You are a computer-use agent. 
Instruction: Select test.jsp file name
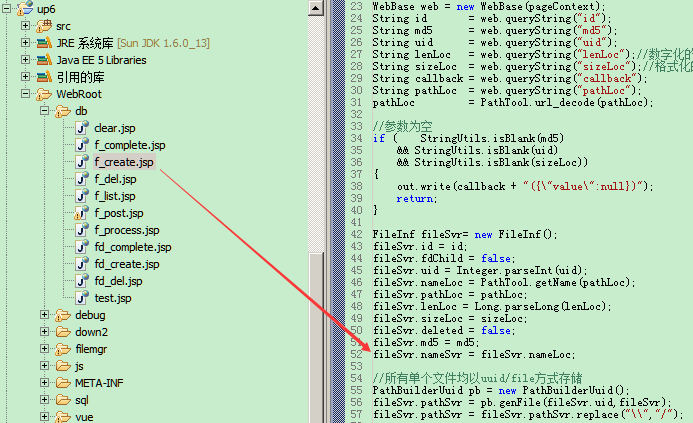(113, 298)
